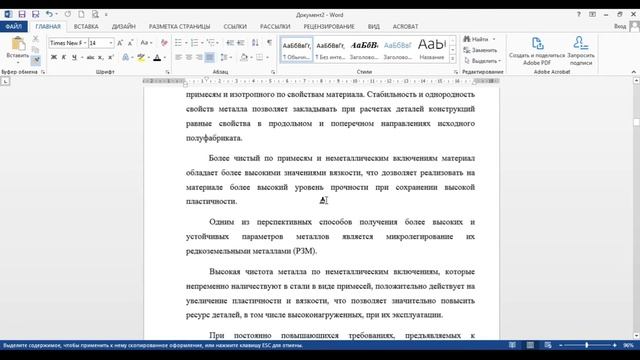Screen dimensions: 640x360
Task: Click the vertical scrollbar thumb
Action: [636, 122]
